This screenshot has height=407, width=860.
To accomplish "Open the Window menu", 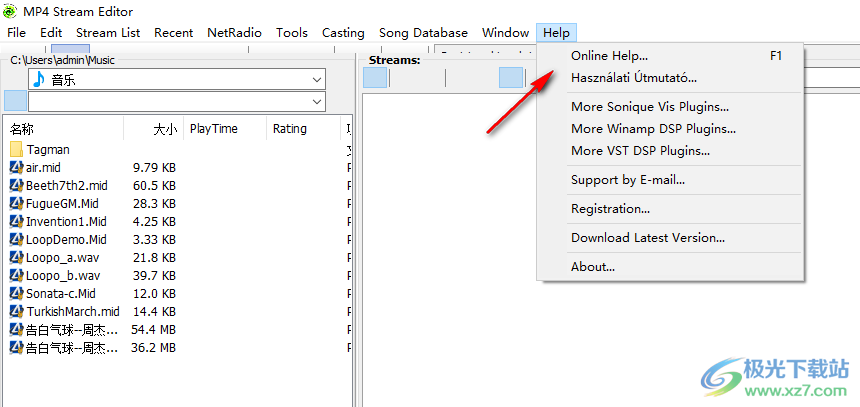I will (505, 33).
